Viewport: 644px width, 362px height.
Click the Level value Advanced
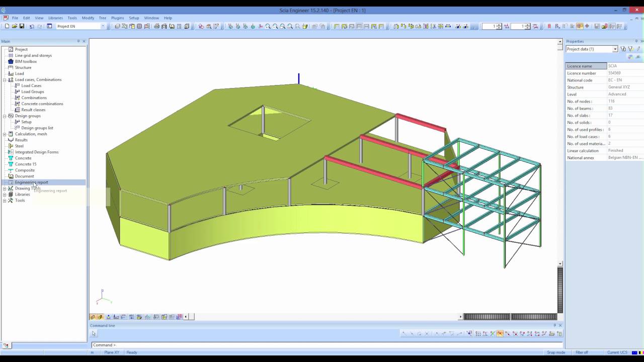coord(617,94)
